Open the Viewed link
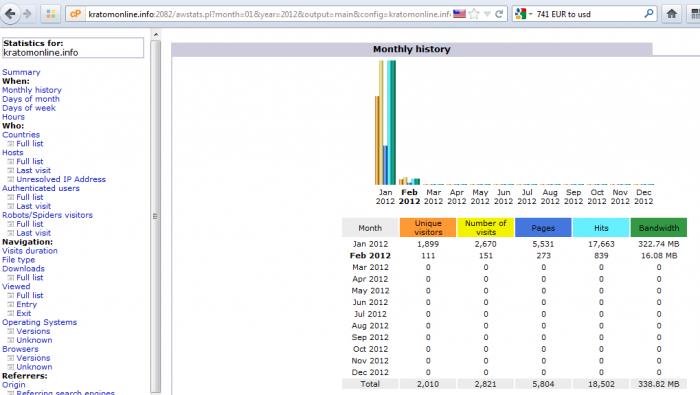This screenshot has width=700, height=395. coord(16,286)
